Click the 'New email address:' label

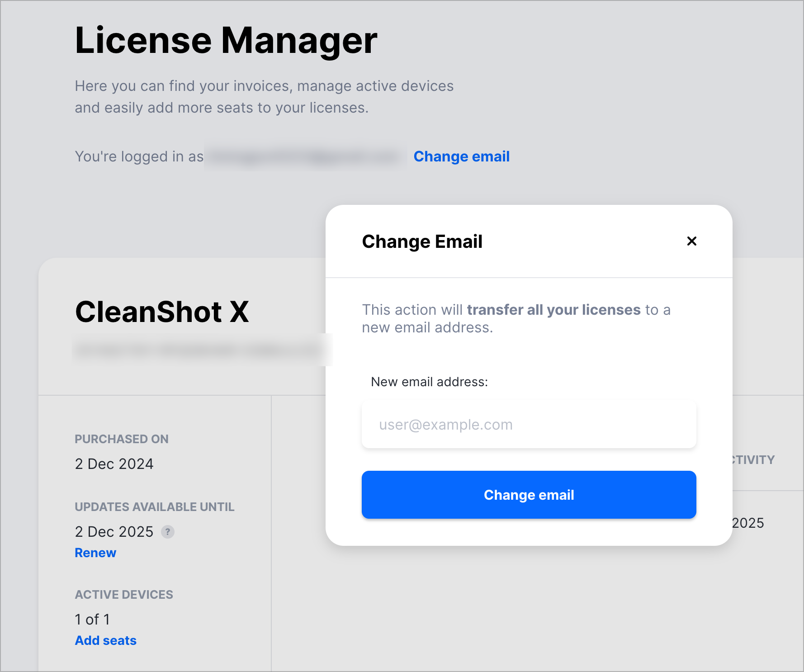click(429, 382)
